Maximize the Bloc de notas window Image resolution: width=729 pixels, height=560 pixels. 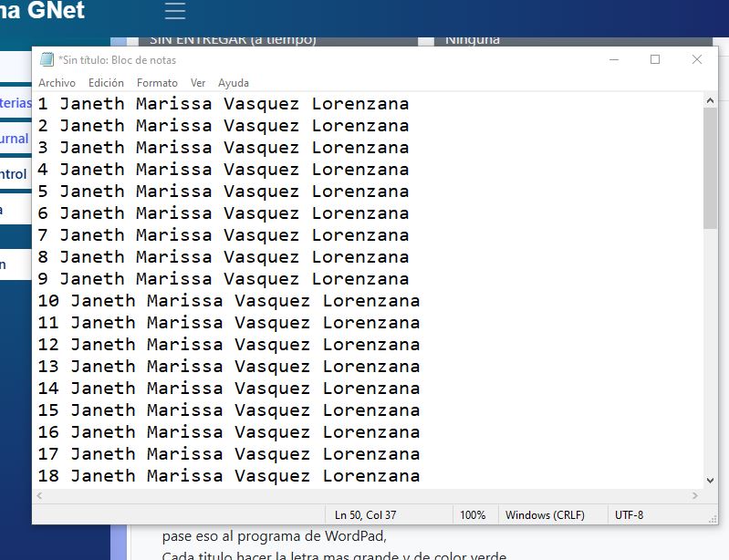click(654, 60)
